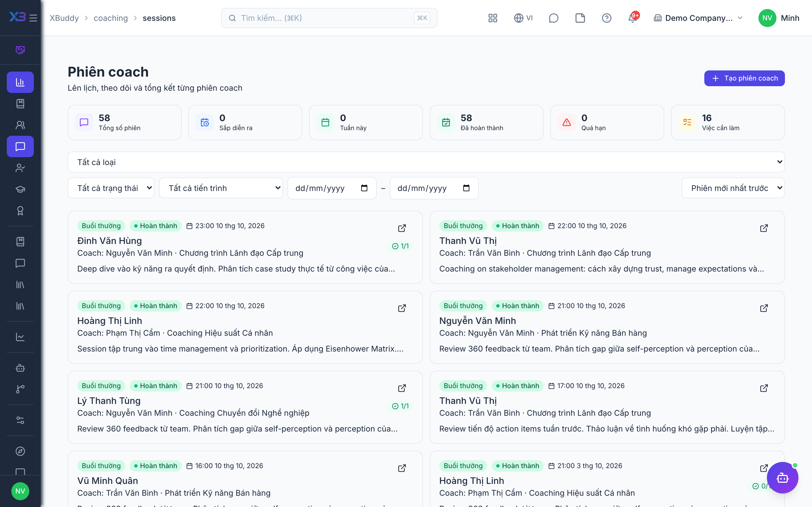This screenshot has height=507, width=812.
Task: Click Tạo phiên coach button
Action: pyautogui.click(x=744, y=78)
